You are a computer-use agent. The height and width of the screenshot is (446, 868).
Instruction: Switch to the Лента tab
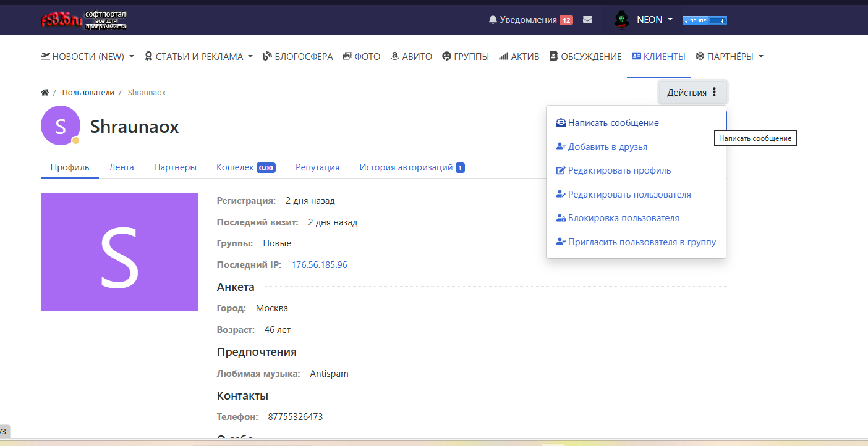(x=122, y=167)
